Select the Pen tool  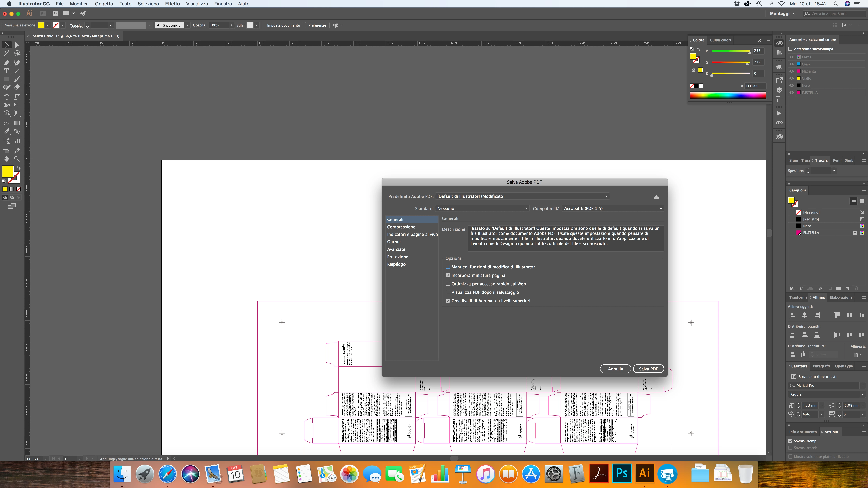pyautogui.click(x=6, y=63)
